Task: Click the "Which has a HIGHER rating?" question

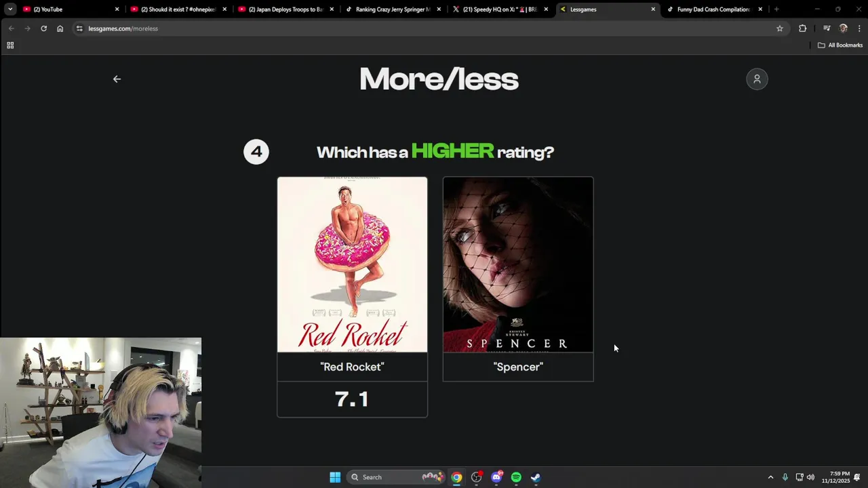Action: click(435, 151)
